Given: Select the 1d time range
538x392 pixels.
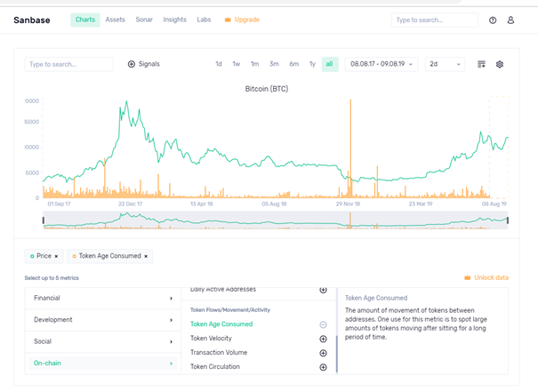Looking at the screenshot, I should [219, 64].
